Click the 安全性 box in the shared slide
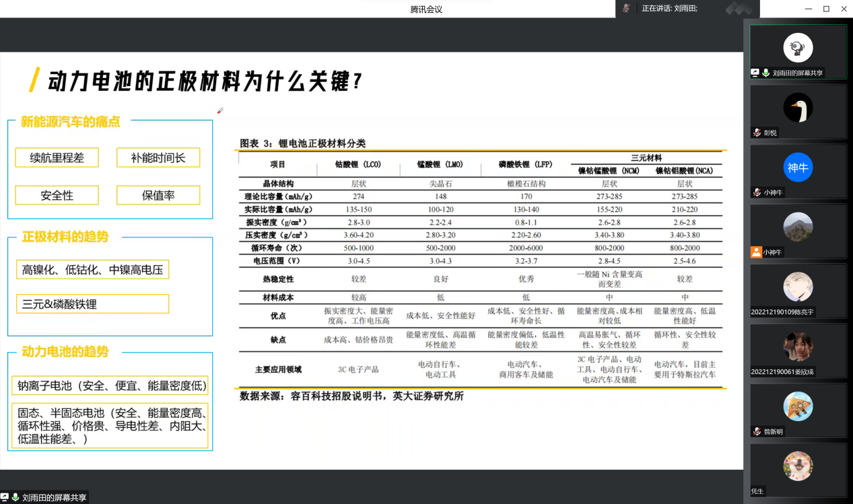Viewport: 853px width, 504px height. click(x=57, y=195)
